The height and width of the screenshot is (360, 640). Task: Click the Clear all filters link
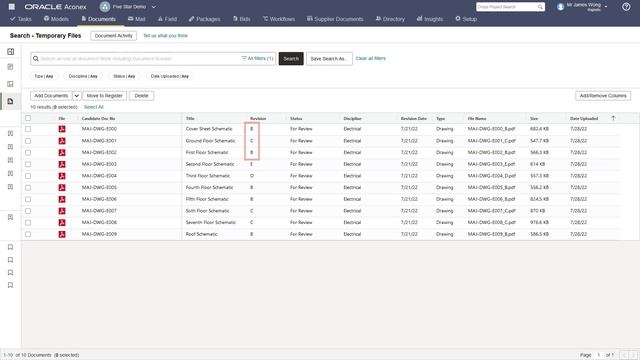371,58
